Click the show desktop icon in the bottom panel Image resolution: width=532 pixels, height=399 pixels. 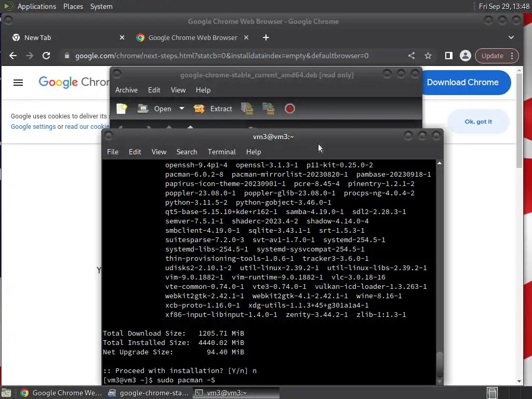pyautogui.click(x=6, y=393)
